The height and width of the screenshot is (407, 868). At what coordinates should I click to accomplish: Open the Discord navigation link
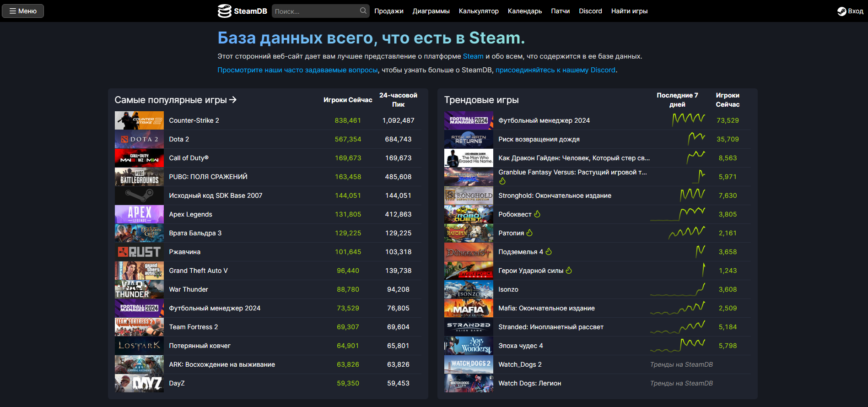coord(590,11)
